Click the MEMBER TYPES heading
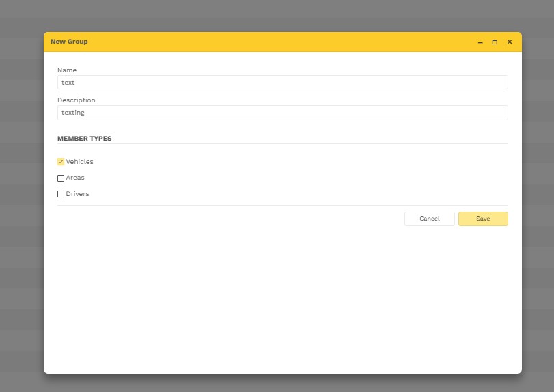The width and height of the screenshot is (554, 392). (85, 139)
